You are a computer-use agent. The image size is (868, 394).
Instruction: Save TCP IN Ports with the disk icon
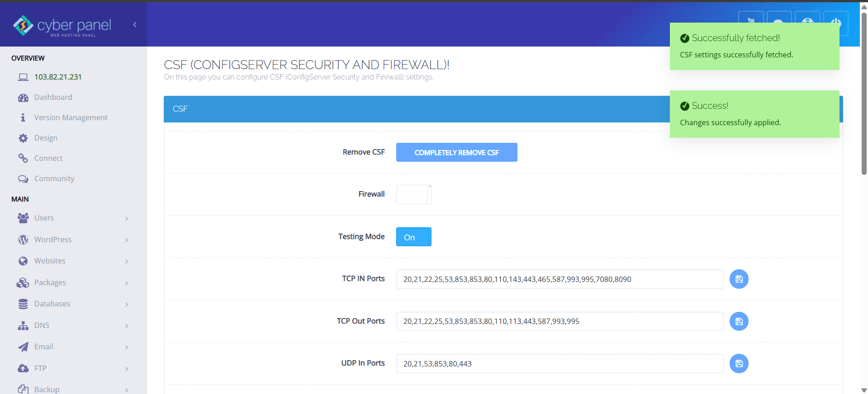pyautogui.click(x=739, y=279)
